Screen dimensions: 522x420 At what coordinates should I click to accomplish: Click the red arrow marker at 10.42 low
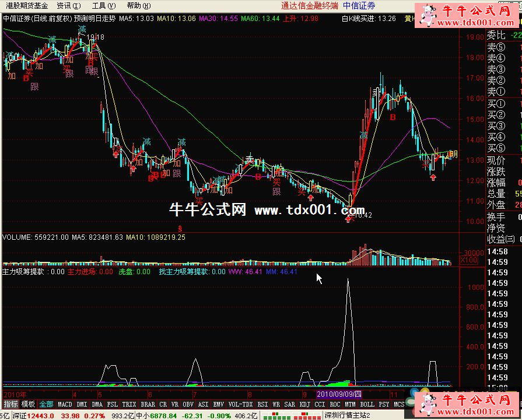pyautogui.click(x=348, y=219)
